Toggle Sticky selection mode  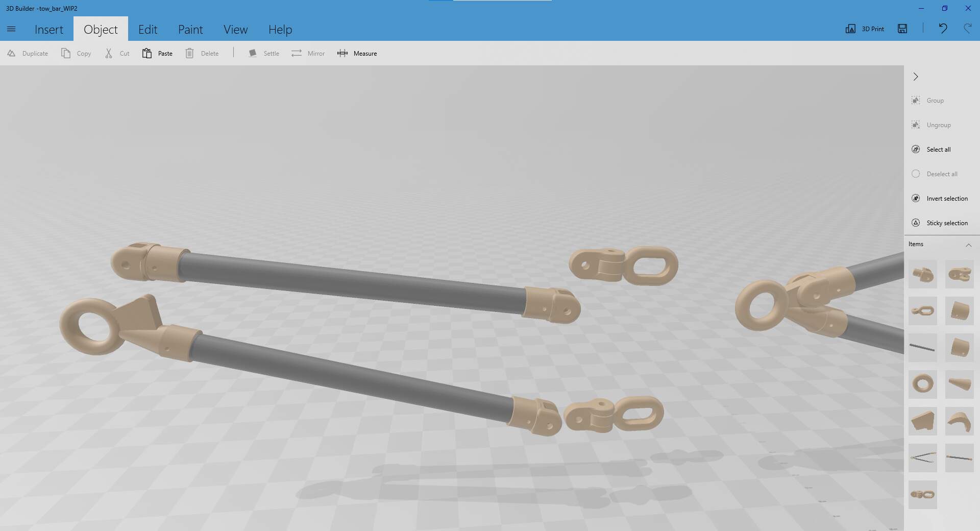click(916, 223)
